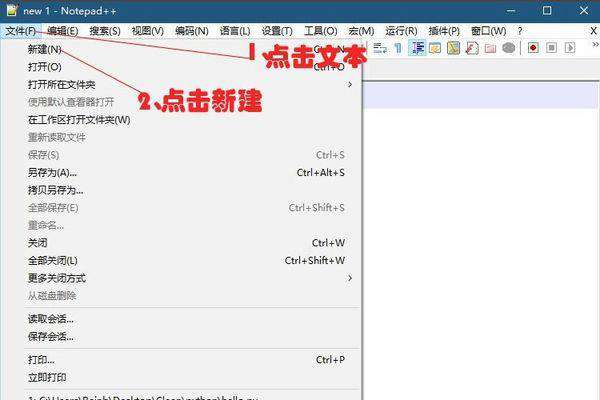Viewport: 600px width, 400px height.
Task: Select 保存(S) menu entry
Action: (x=182, y=155)
